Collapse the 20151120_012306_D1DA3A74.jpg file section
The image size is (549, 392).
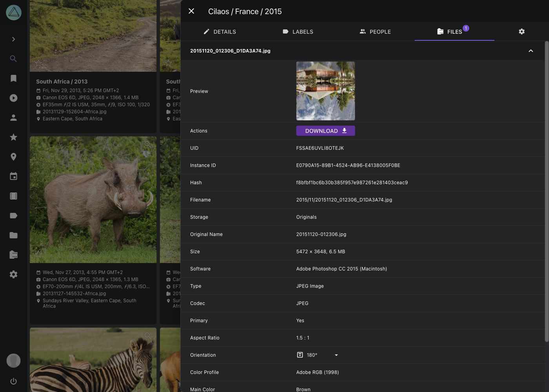[x=531, y=51]
